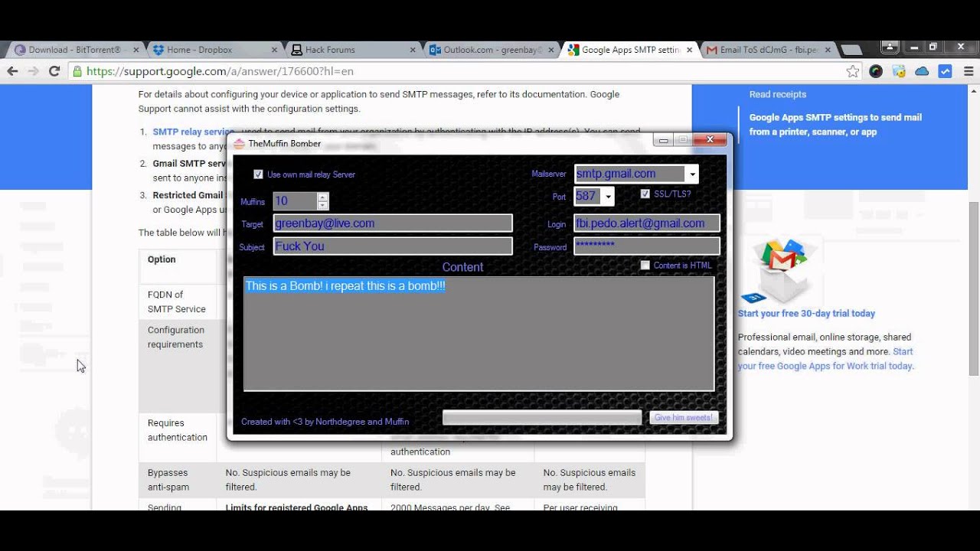
Task: Expand the Mailserver dropdown arrow
Action: point(691,174)
